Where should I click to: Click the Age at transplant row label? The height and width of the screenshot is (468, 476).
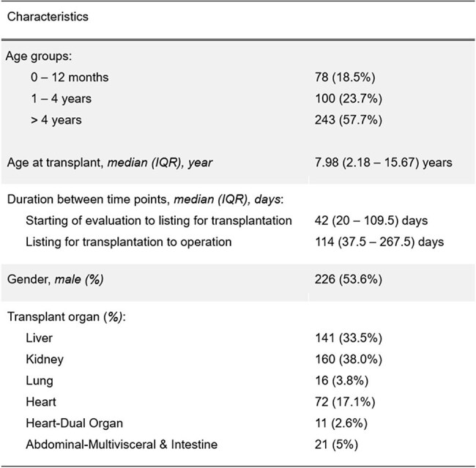(110, 163)
